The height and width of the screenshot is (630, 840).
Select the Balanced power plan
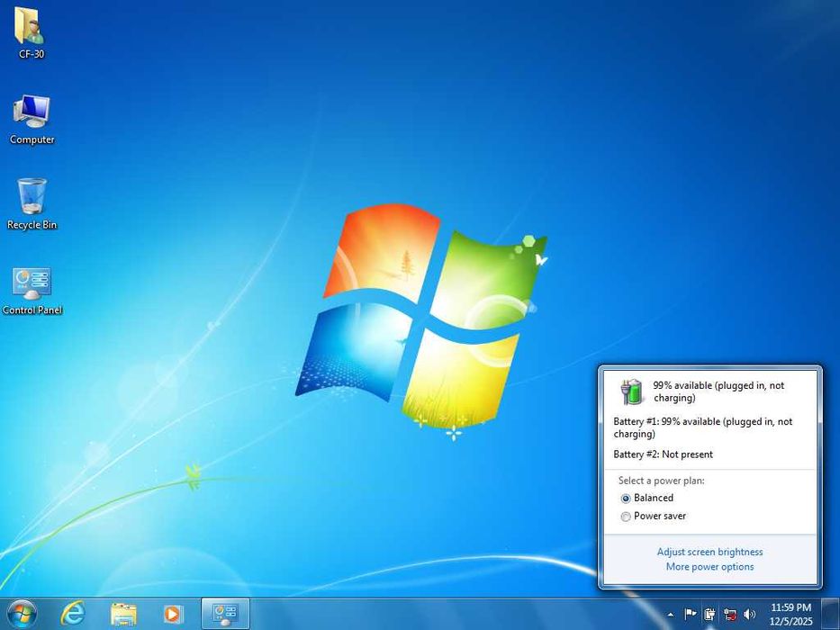[646, 499]
